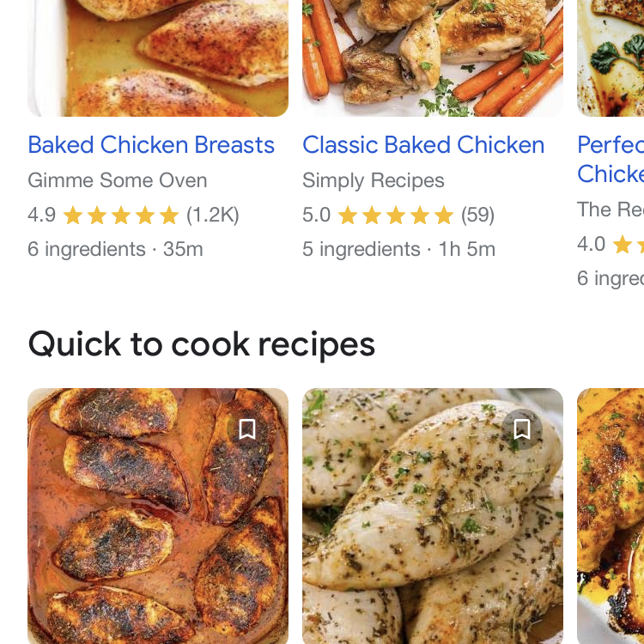Bookmark the blackened chicken breast recipe

pos(247,429)
